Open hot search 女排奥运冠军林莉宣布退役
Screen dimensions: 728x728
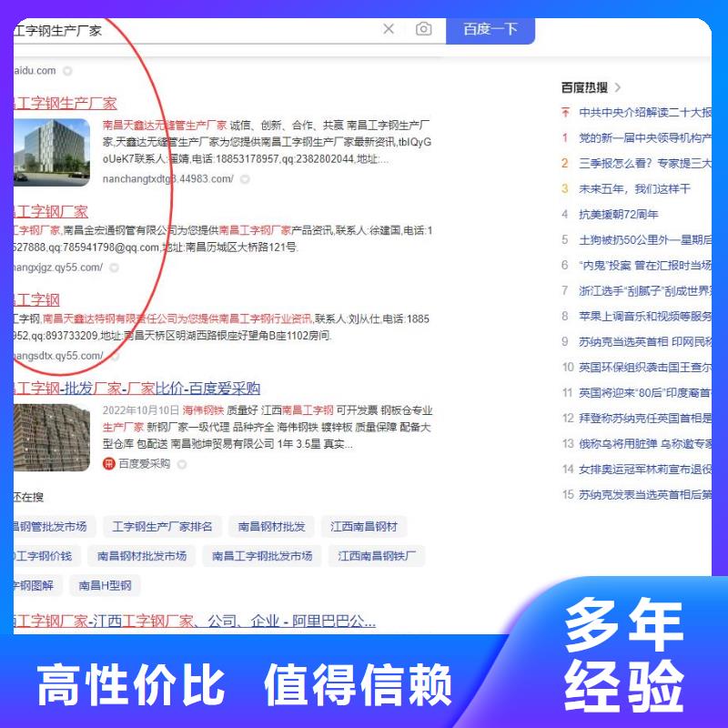coord(645,470)
